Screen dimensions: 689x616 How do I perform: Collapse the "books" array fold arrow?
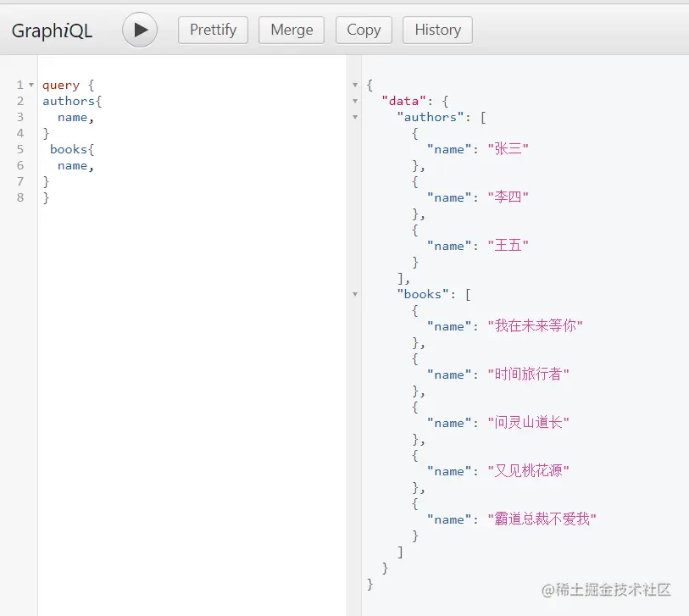pos(355,294)
